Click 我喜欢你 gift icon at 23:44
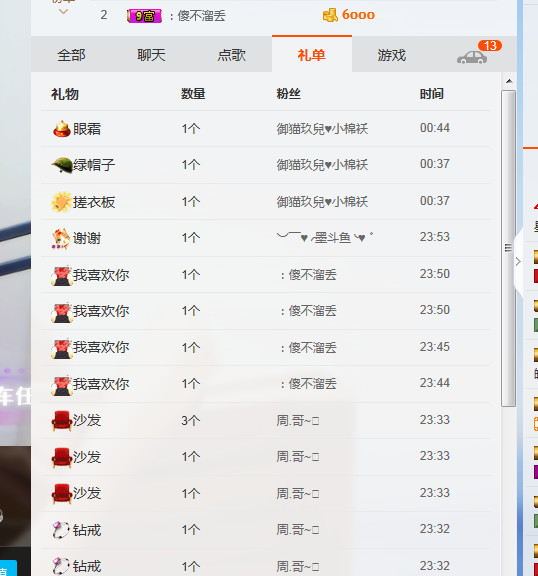538x576 pixels. pyautogui.click(x=61, y=385)
